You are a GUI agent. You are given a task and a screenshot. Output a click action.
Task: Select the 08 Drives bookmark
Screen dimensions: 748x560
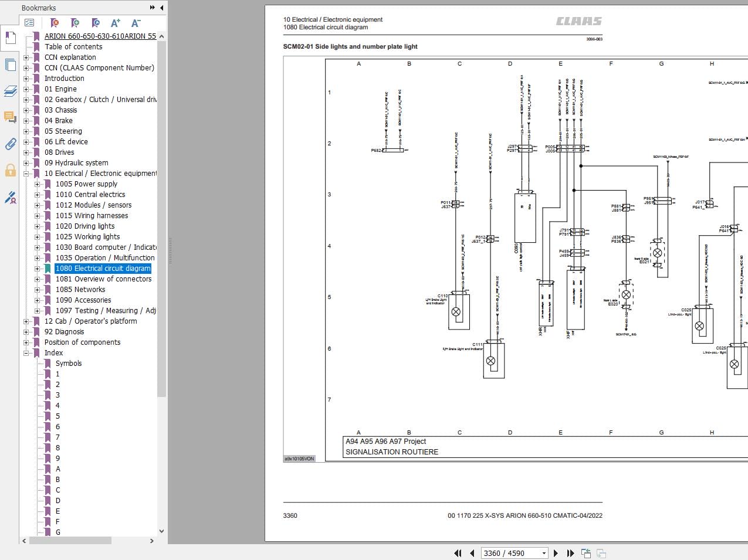59,152
